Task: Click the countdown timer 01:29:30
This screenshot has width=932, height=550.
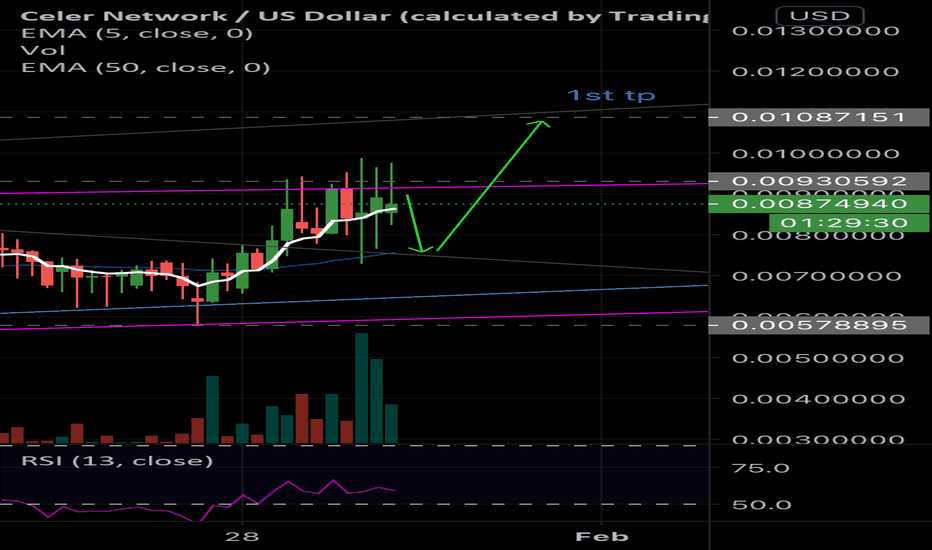Action: point(849,223)
